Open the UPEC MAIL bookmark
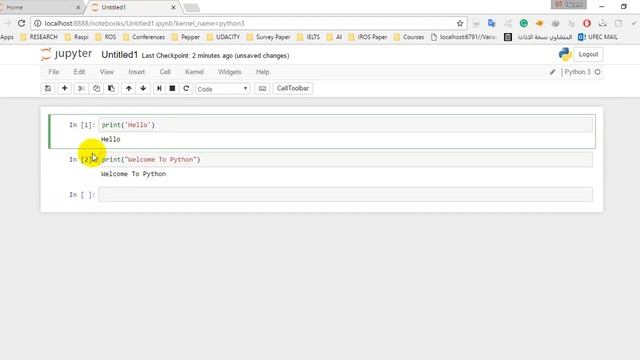Screen dimensions: 640x360 coord(598,37)
